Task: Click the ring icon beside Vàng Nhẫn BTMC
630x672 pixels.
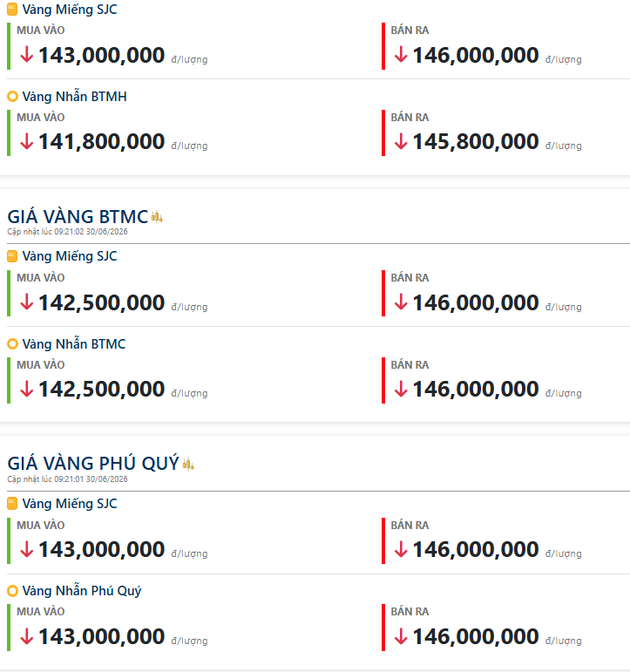Action: point(12,343)
